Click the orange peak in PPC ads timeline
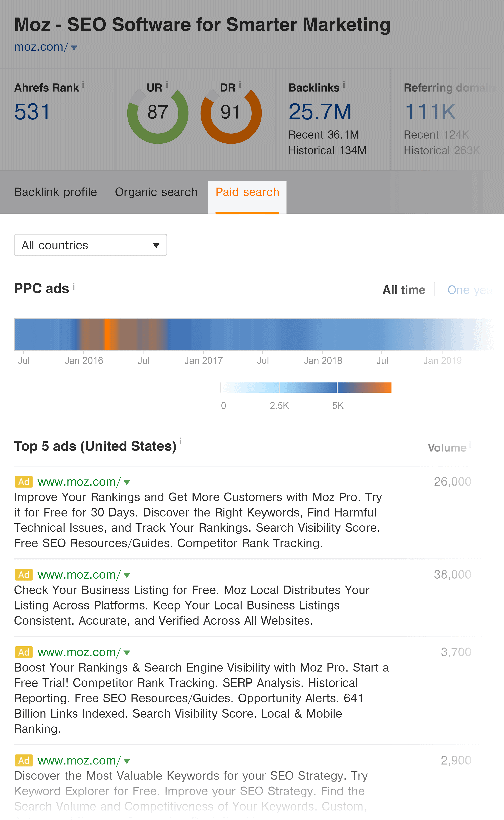The height and width of the screenshot is (820, 504). pos(108,334)
